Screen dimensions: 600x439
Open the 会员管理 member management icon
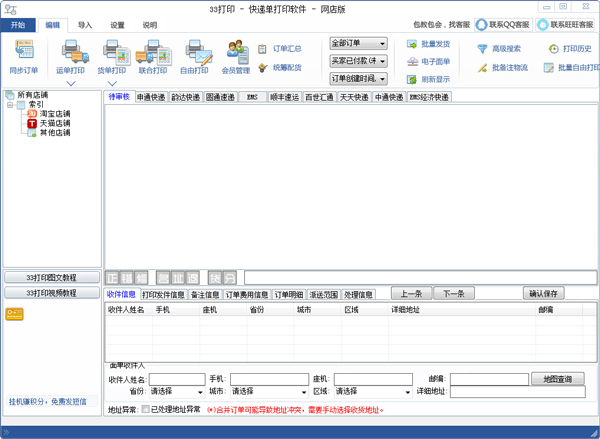[237, 51]
